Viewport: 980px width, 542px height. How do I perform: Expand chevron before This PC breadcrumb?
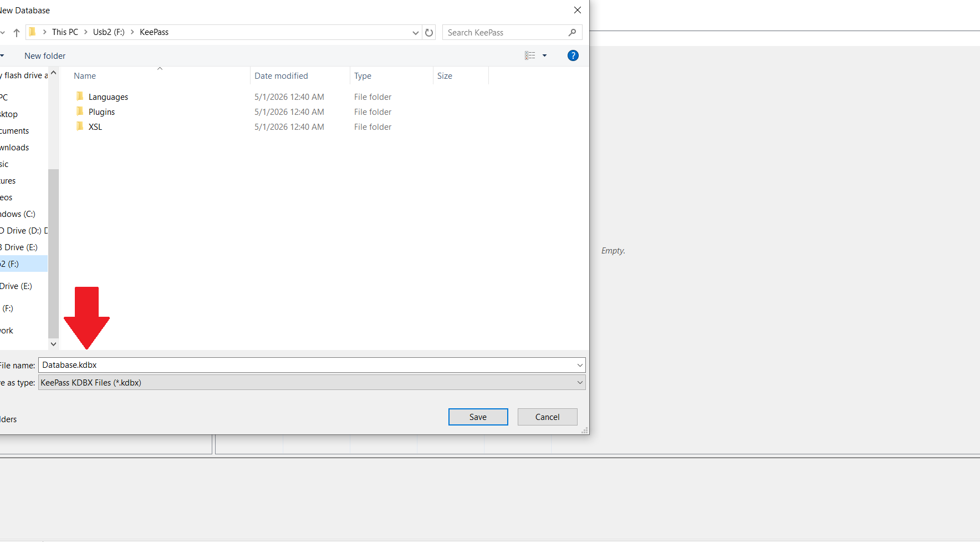click(44, 32)
